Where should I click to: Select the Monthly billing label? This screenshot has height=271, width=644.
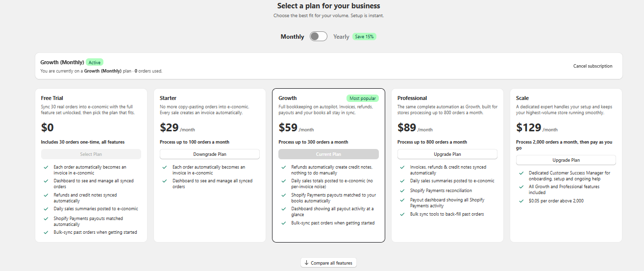[292, 37]
